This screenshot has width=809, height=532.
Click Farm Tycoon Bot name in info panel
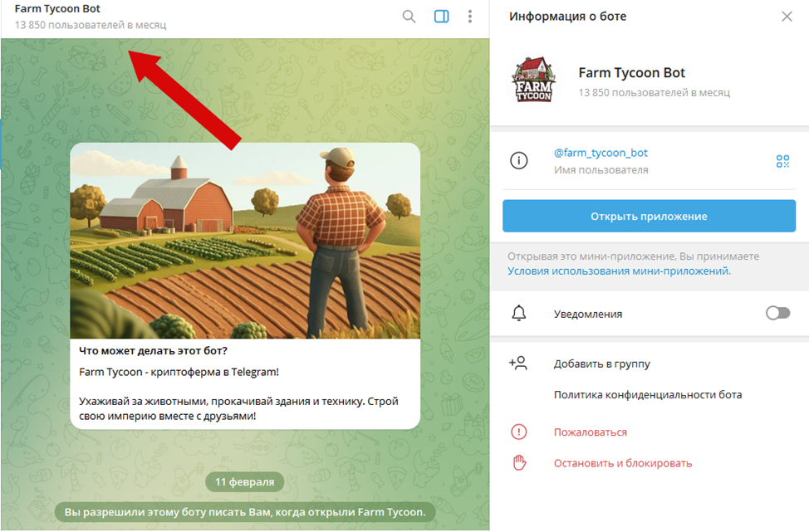coord(631,73)
